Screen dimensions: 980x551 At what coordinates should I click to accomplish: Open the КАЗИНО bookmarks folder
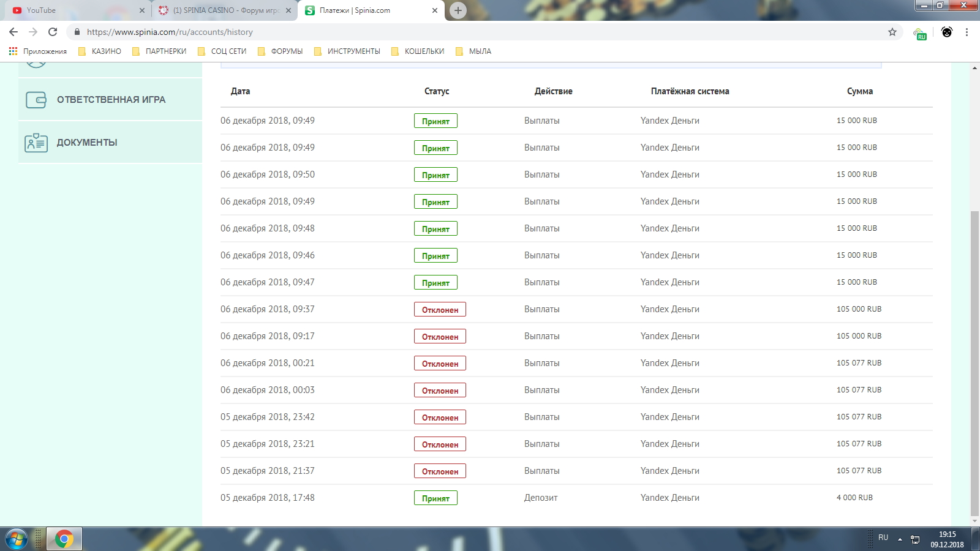click(100, 51)
